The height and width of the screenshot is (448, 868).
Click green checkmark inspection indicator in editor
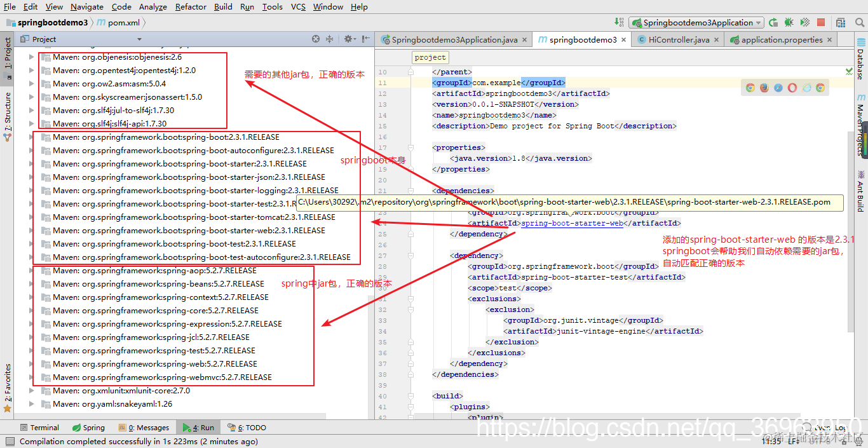(x=850, y=70)
